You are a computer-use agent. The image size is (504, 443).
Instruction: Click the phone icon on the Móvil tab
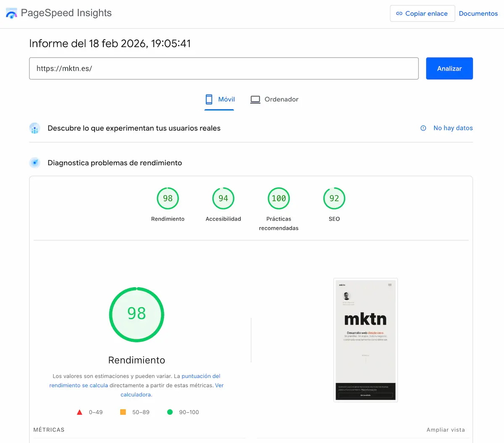(208, 99)
